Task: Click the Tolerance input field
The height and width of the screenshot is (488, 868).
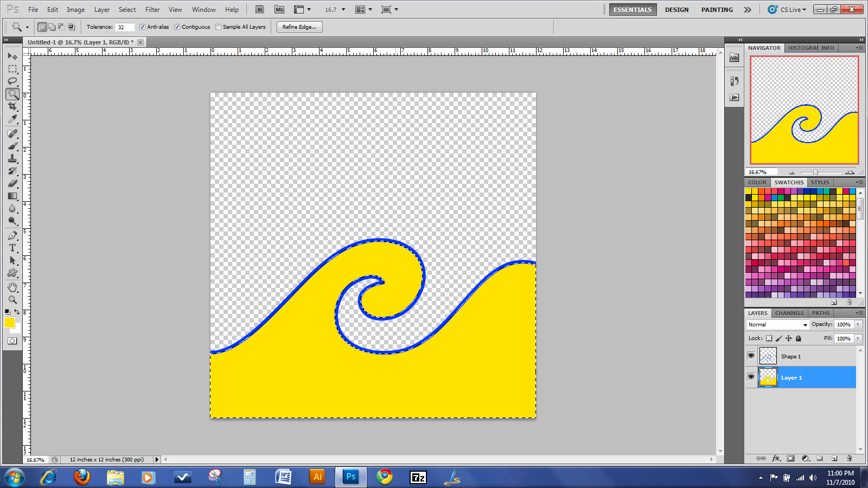Action: click(x=124, y=27)
